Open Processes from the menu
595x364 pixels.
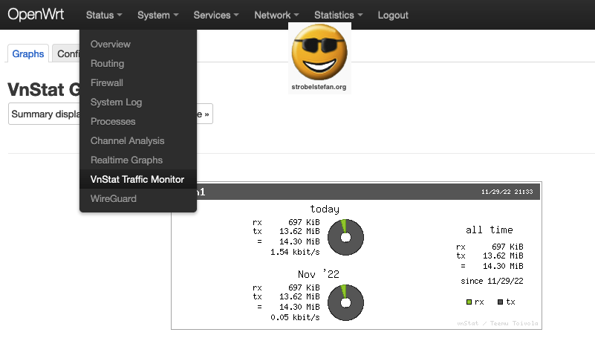(x=138, y=122)
